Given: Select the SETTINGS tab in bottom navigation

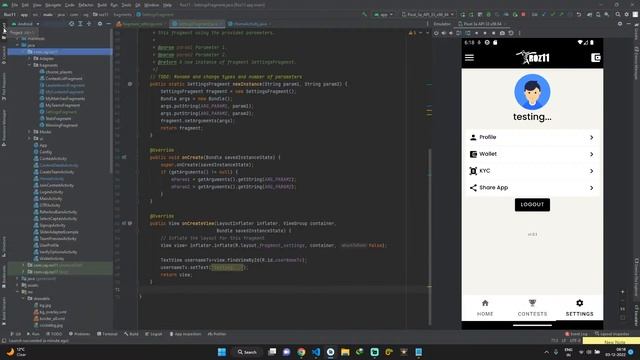Looking at the screenshot, I should (x=579, y=308).
